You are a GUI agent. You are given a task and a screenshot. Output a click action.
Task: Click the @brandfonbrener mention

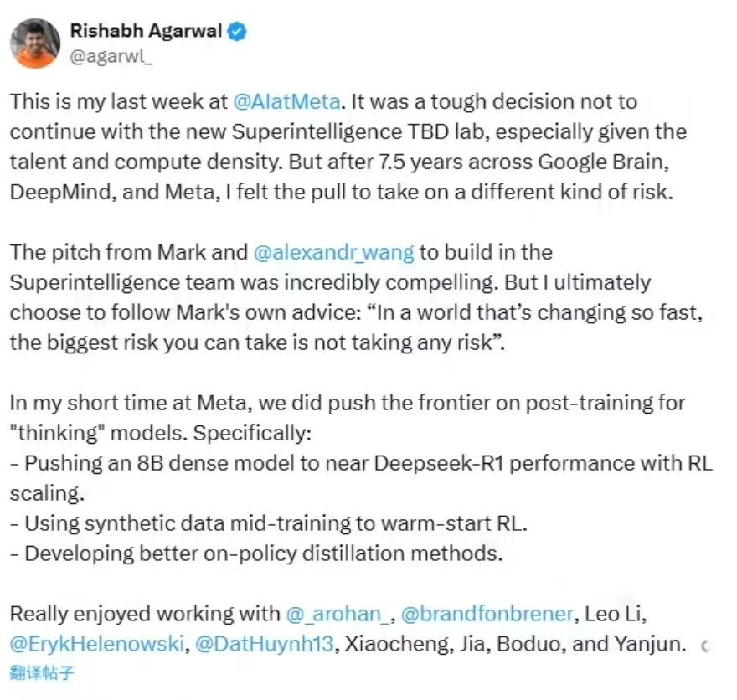(x=487, y=614)
